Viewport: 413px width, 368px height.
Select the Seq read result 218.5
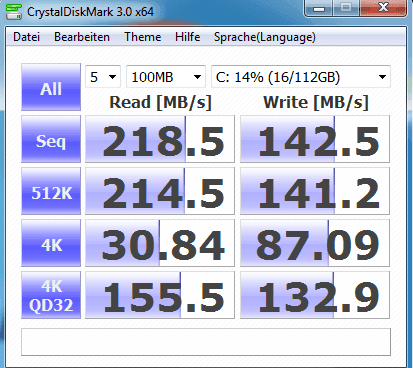[x=160, y=139]
